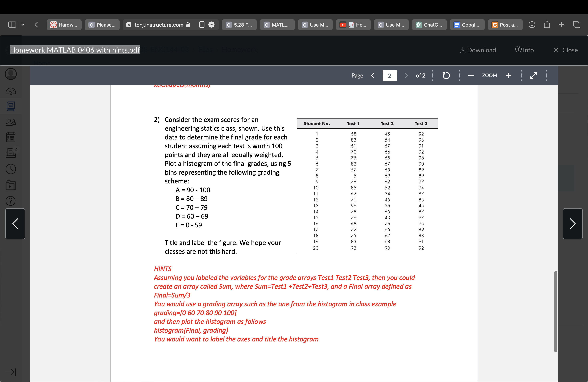View recent History via the clock icon
Viewport: 588px width, 382px height.
point(10,169)
